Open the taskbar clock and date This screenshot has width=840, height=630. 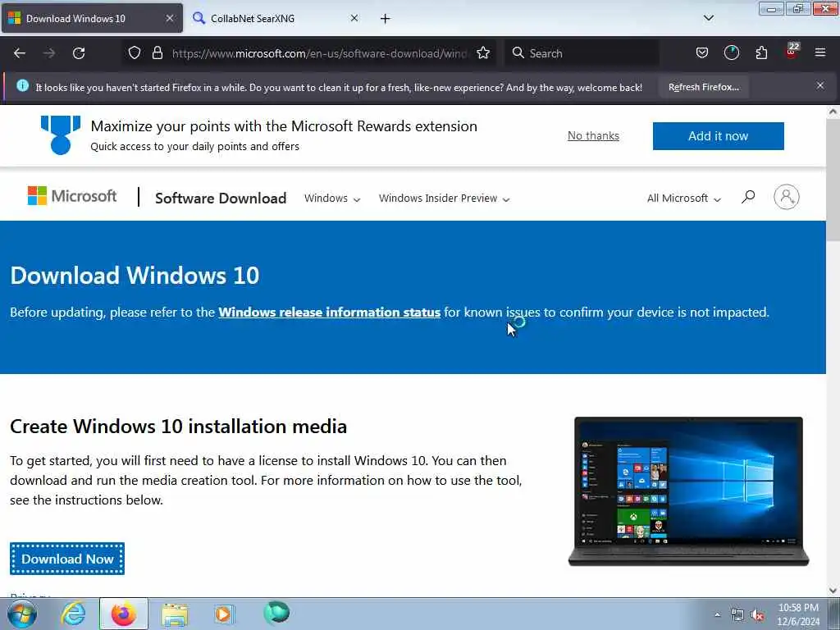798,614
